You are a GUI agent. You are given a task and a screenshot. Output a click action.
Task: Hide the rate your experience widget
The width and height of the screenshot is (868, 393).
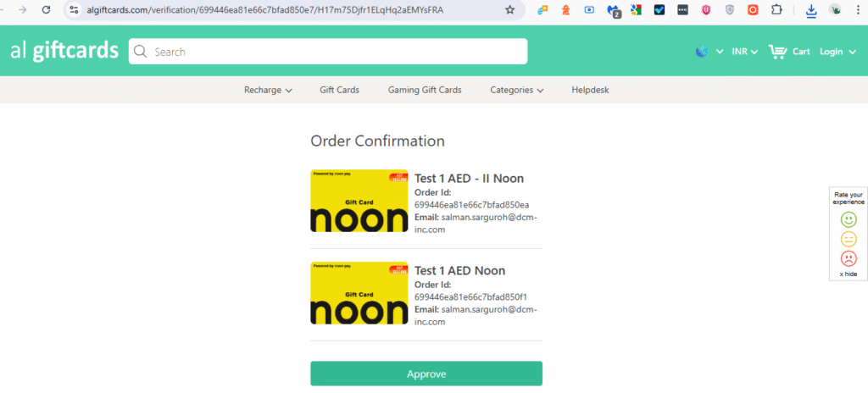tap(848, 274)
